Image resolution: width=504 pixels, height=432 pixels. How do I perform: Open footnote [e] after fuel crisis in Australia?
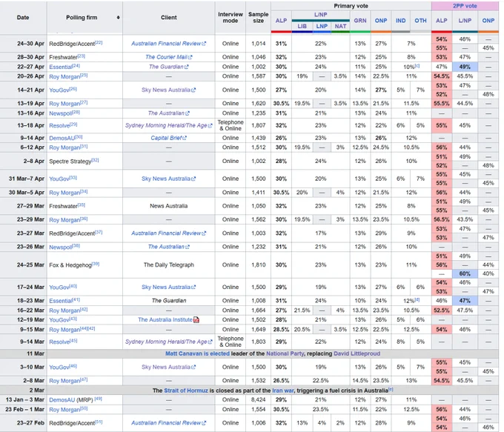point(391,389)
